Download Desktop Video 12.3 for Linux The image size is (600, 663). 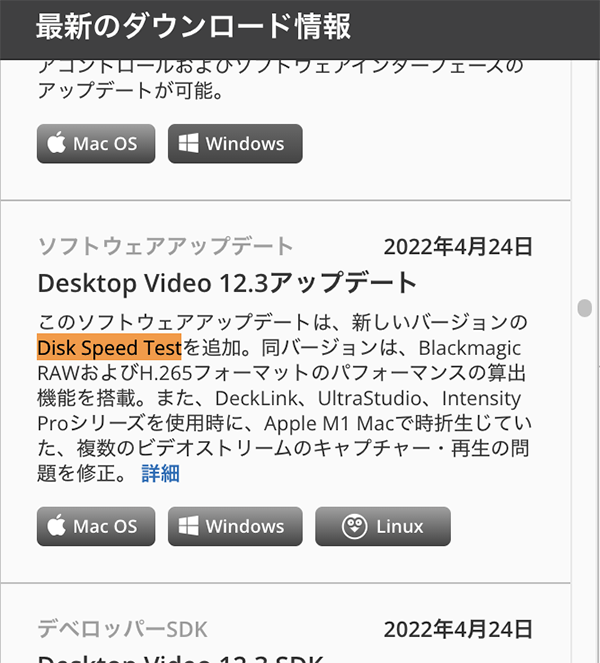[x=383, y=526]
